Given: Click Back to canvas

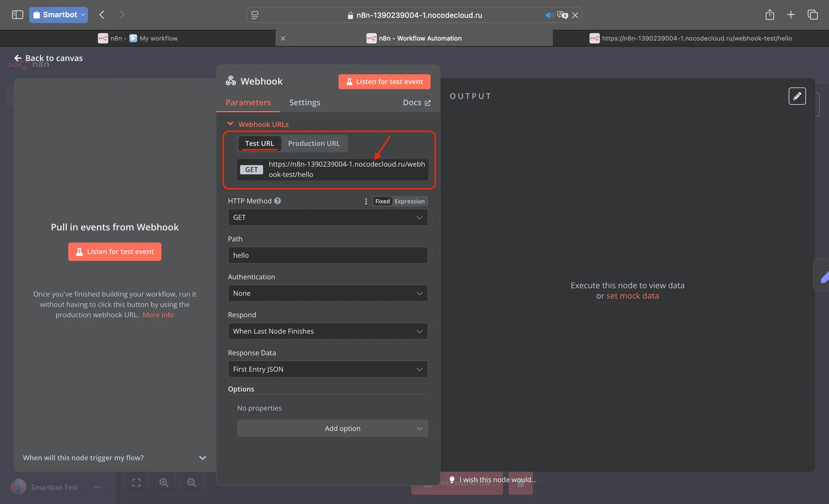Looking at the screenshot, I should (49, 58).
